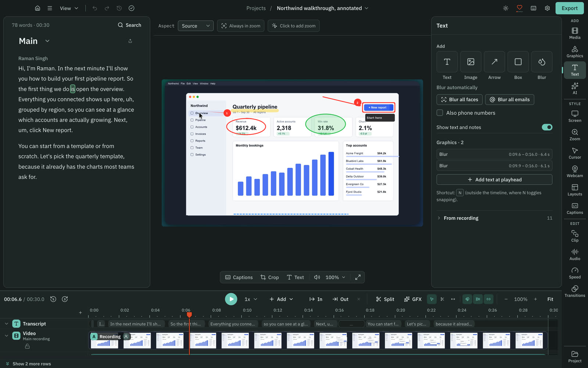Open the Zoom style panel
Viewport: 588px width, 368px height.
[575, 135]
